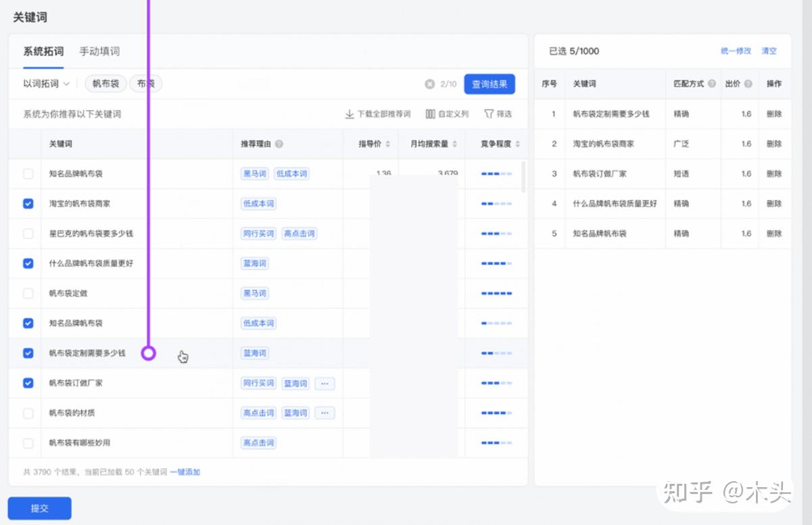
Task: Click the clear keyword input X icon
Action: (x=429, y=84)
